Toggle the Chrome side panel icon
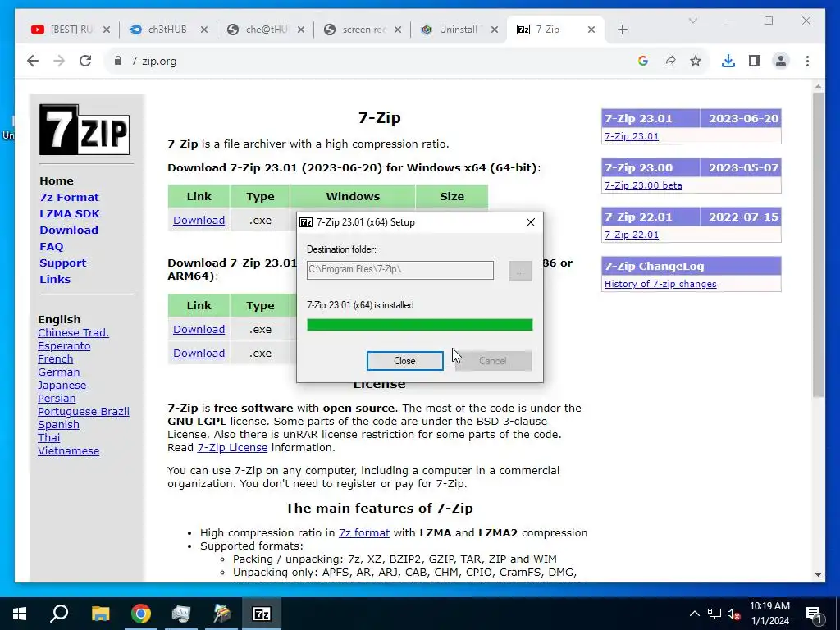The image size is (840, 630). [755, 61]
